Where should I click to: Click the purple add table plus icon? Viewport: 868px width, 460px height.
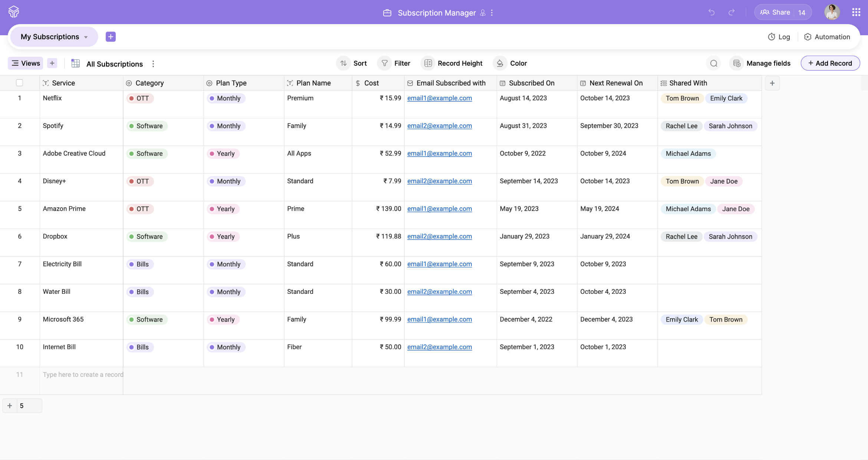pyautogui.click(x=111, y=37)
